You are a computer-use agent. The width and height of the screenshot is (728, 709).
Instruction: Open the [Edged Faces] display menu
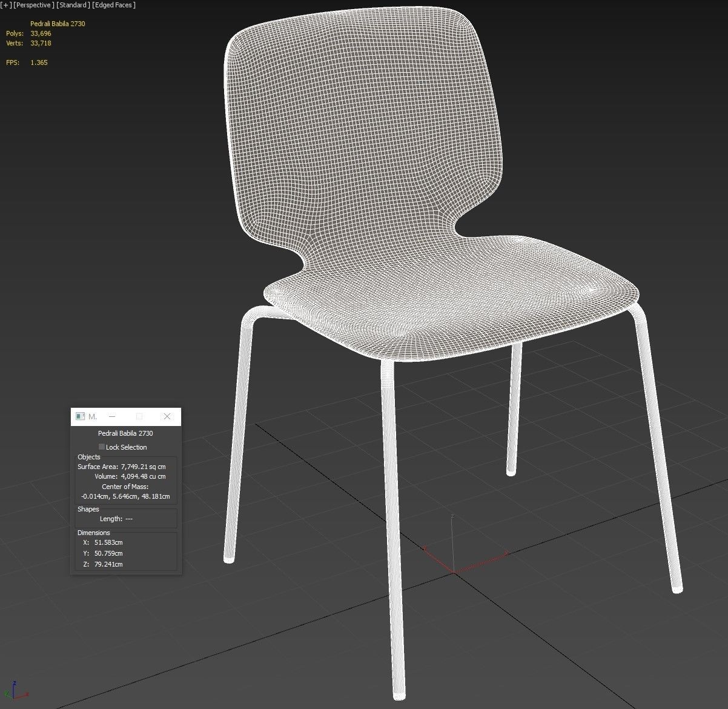coord(114,5)
